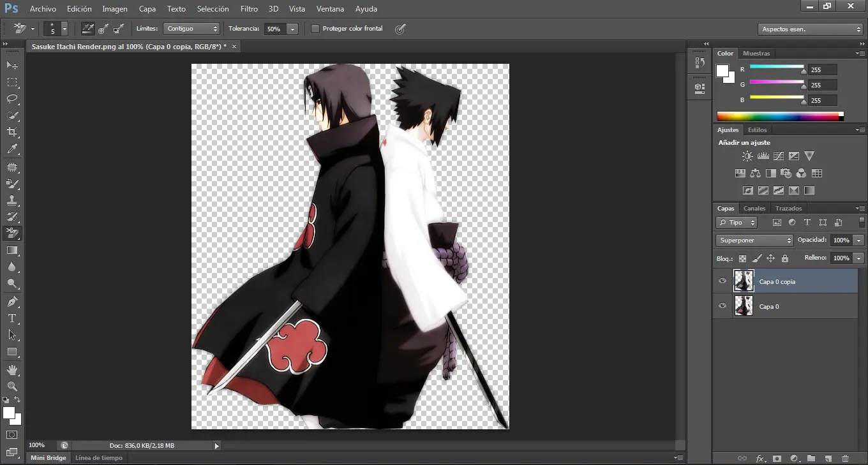Click the color spectrum ramp
868x465 pixels.
pos(780,116)
